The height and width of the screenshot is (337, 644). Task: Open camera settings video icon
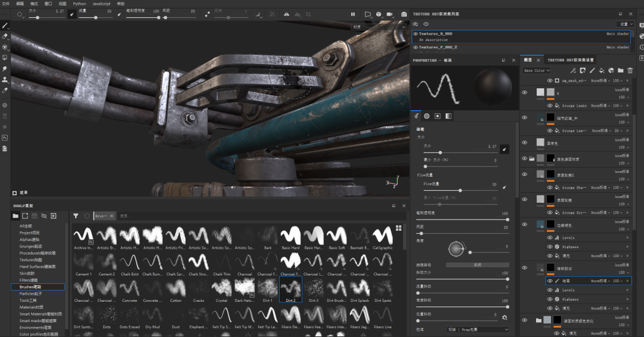coord(389,14)
